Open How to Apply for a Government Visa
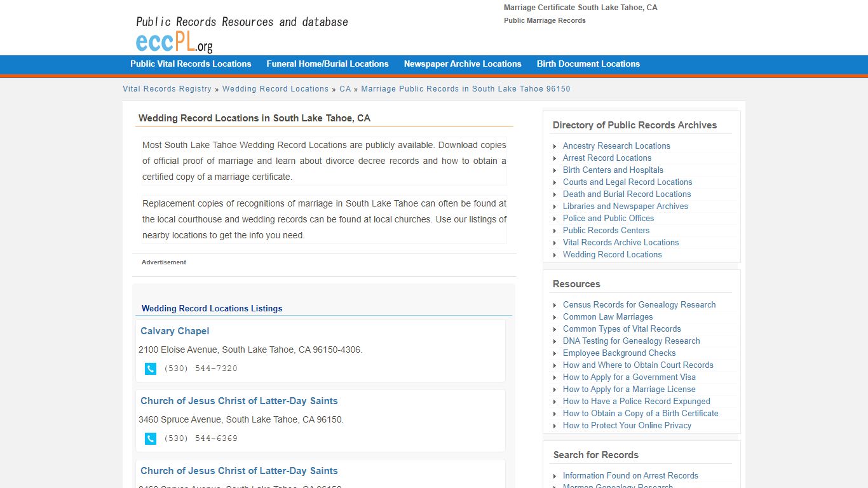This screenshot has width=868, height=488. coord(629,377)
